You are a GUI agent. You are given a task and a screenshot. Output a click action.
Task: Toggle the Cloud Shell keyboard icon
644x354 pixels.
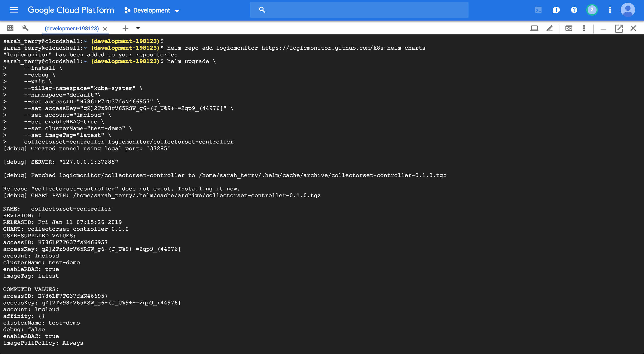pyautogui.click(x=10, y=28)
